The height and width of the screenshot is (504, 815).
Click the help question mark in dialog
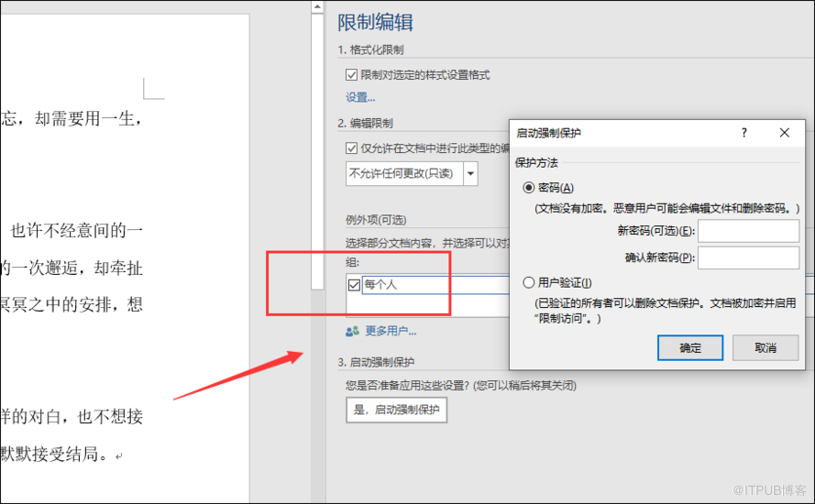click(743, 133)
